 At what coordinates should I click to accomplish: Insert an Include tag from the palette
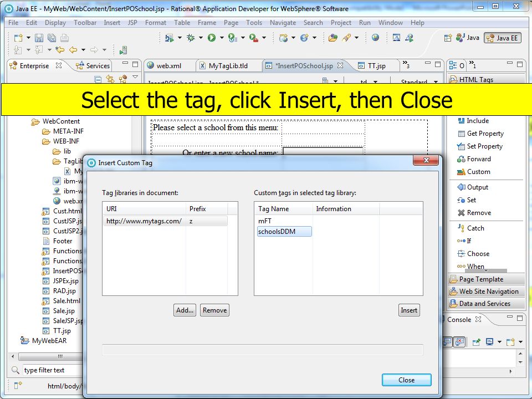tap(473, 121)
